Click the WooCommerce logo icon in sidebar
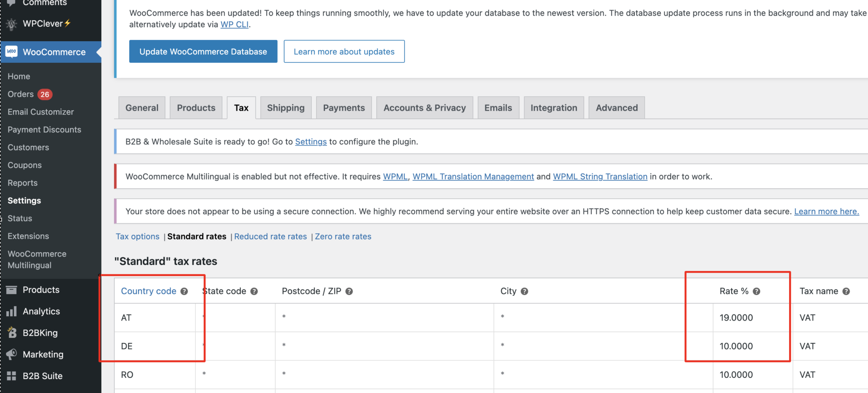 pos(11,52)
